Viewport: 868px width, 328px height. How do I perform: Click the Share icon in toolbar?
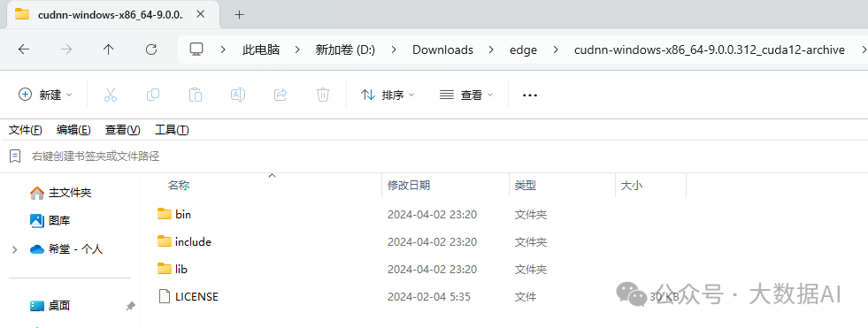click(280, 95)
